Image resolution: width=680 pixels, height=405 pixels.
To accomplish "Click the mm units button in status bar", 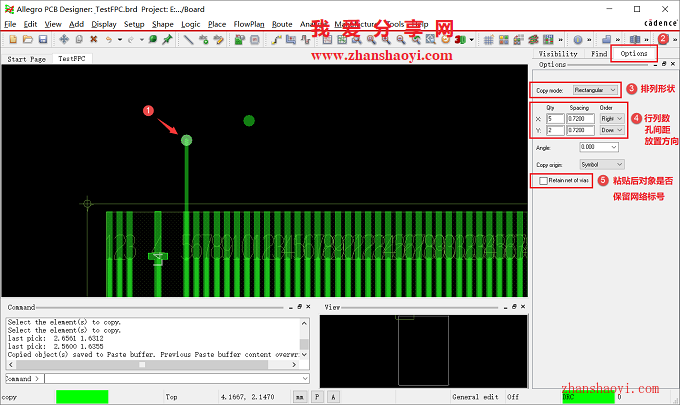I will click(x=300, y=397).
